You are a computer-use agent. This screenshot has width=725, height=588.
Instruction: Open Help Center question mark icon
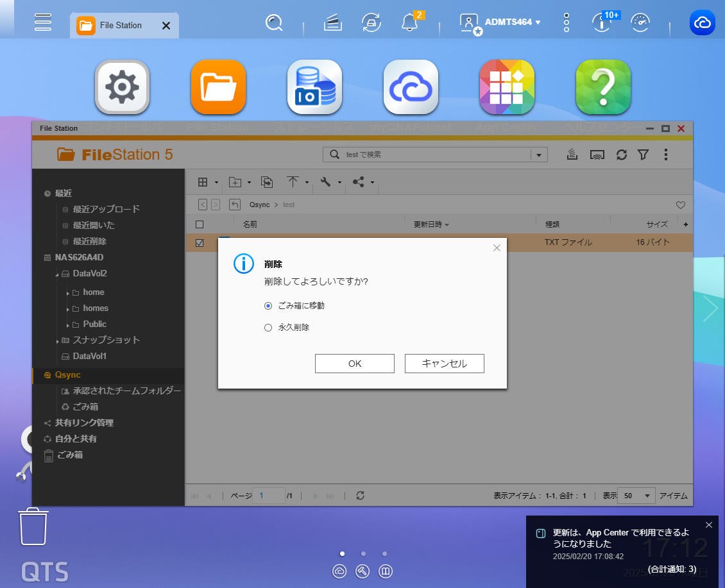(x=603, y=87)
